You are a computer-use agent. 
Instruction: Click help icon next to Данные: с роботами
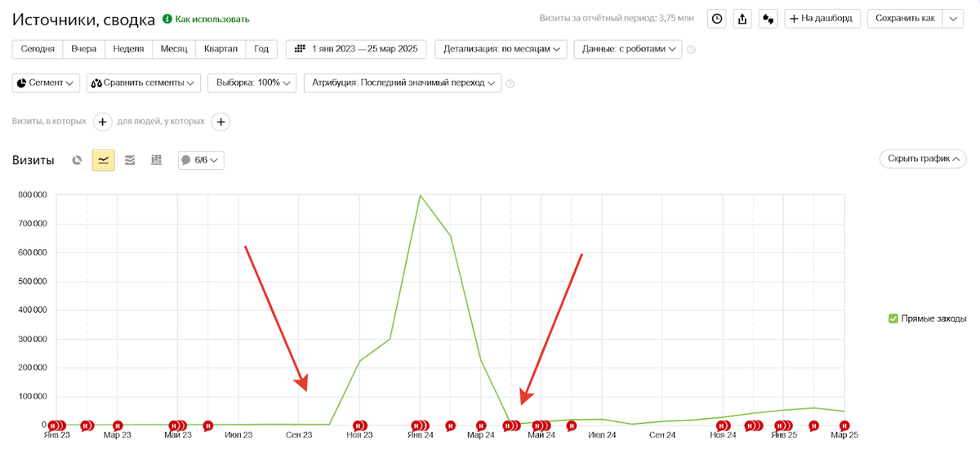691,50
